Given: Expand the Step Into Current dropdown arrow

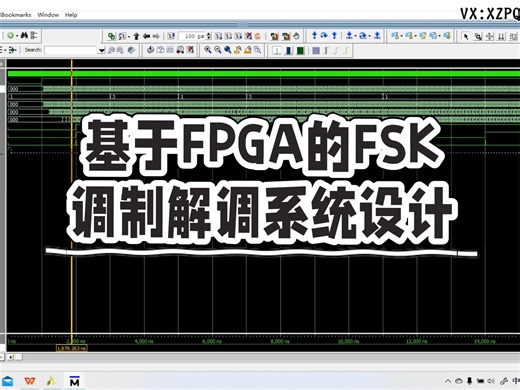Looking at the screenshot, I should [356, 36].
